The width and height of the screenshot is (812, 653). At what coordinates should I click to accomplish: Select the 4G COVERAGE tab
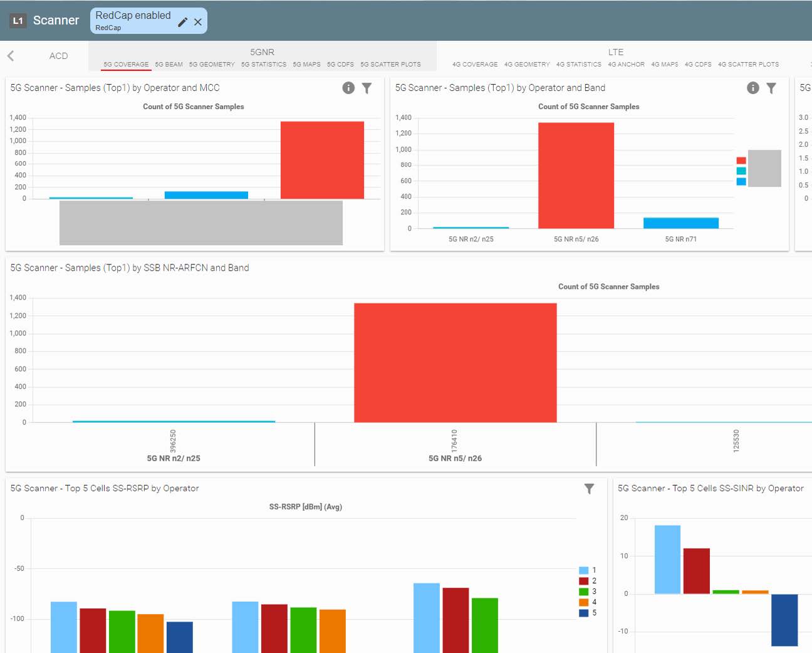(x=475, y=65)
